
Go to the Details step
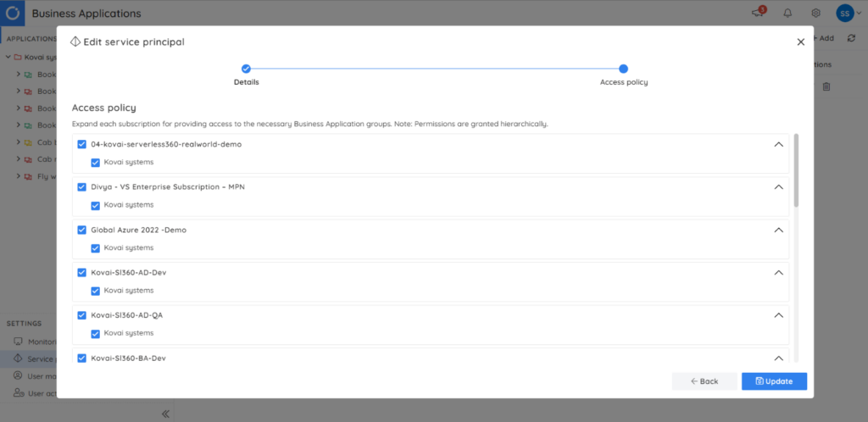[x=246, y=69]
